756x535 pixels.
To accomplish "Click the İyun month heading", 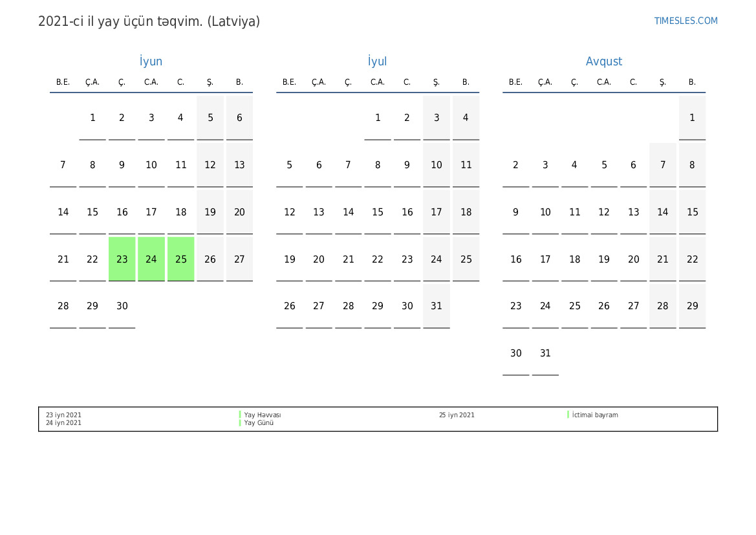I will coord(151,61).
